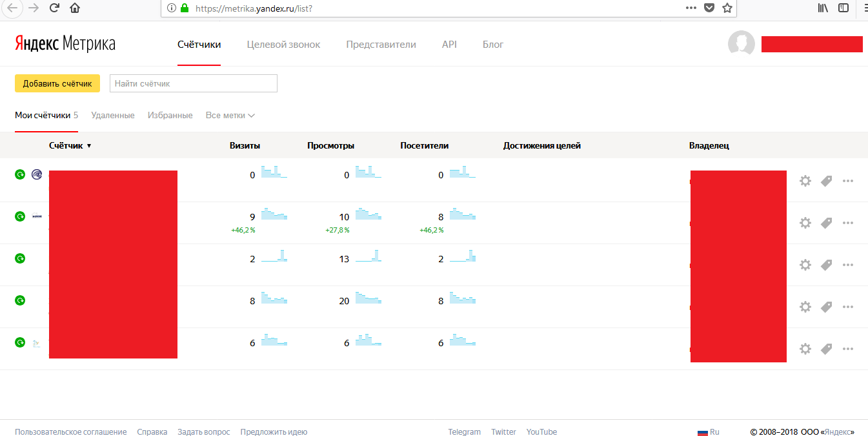Open YouTube footer link
This screenshot has width=868, height=436.
[541, 431]
